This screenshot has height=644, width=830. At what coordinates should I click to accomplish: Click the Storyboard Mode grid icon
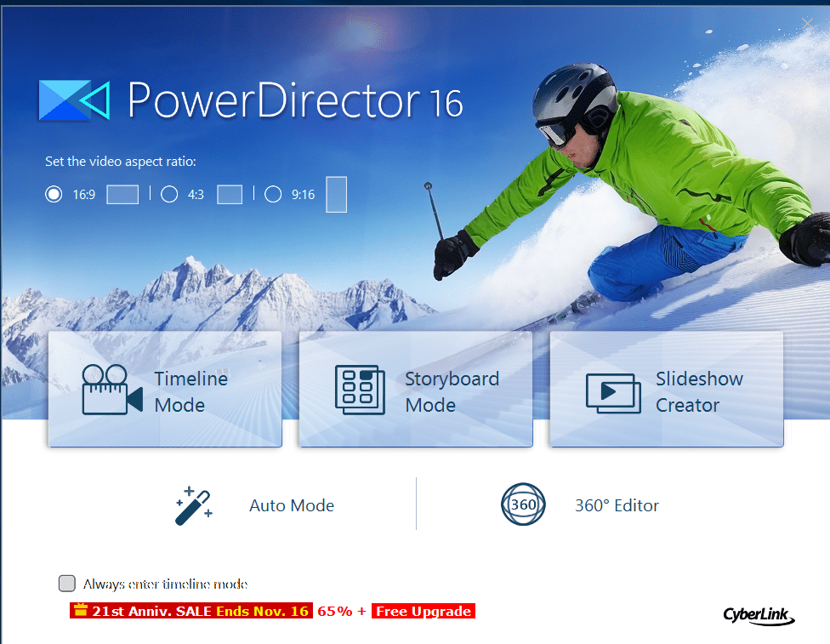point(359,390)
